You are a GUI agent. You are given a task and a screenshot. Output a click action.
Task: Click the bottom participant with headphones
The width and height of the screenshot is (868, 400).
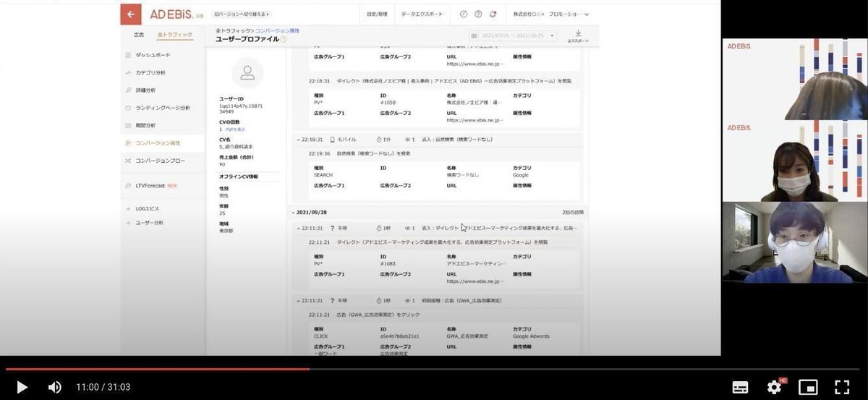(794, 242)
